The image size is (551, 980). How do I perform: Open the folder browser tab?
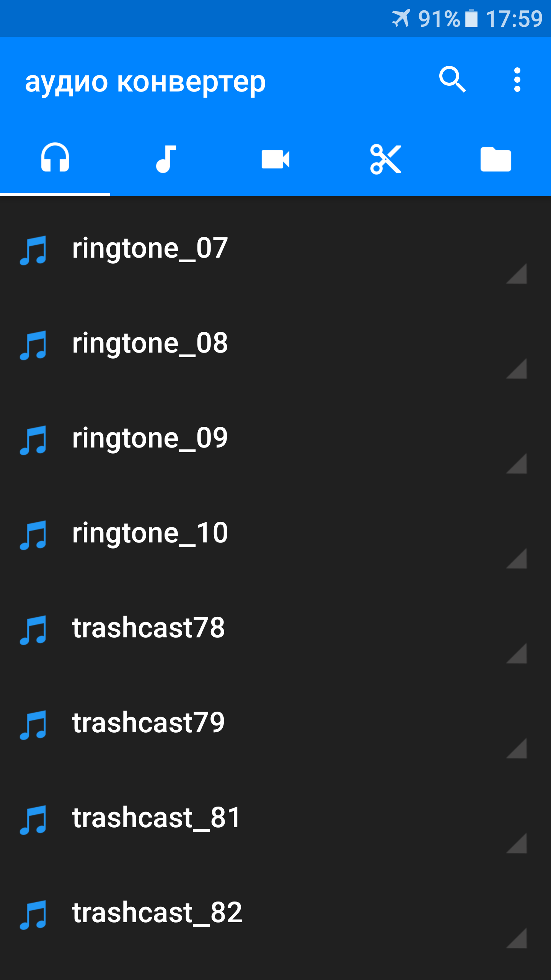pyautogui.click(x=496, y=158)
